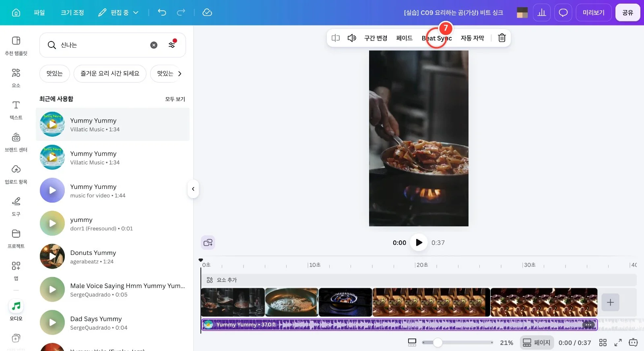Open 도구 tools sidebar panel
644x351 pixels.
[16, 206]
